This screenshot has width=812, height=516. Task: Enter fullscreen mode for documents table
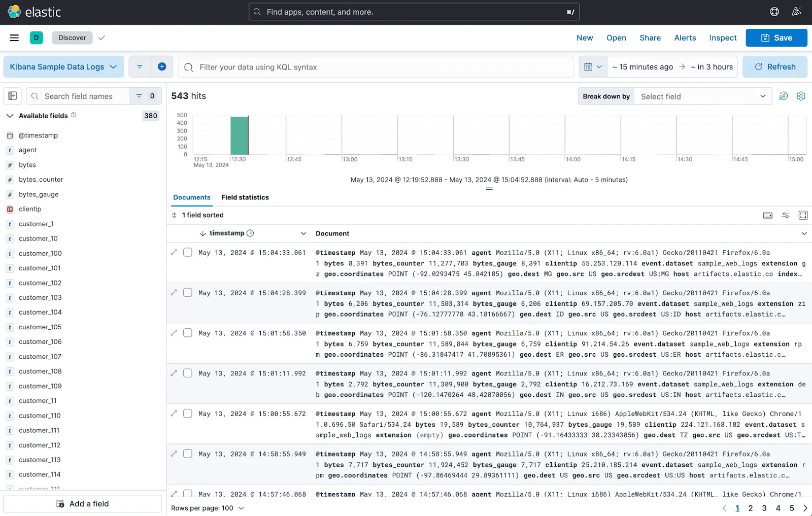(803, 215)
